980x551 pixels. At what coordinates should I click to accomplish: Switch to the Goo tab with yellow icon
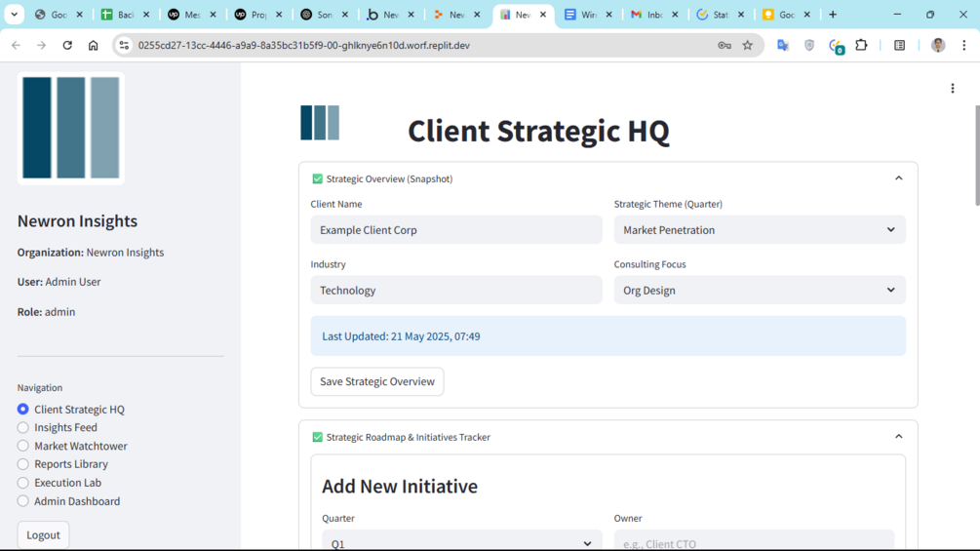(779, 15)
